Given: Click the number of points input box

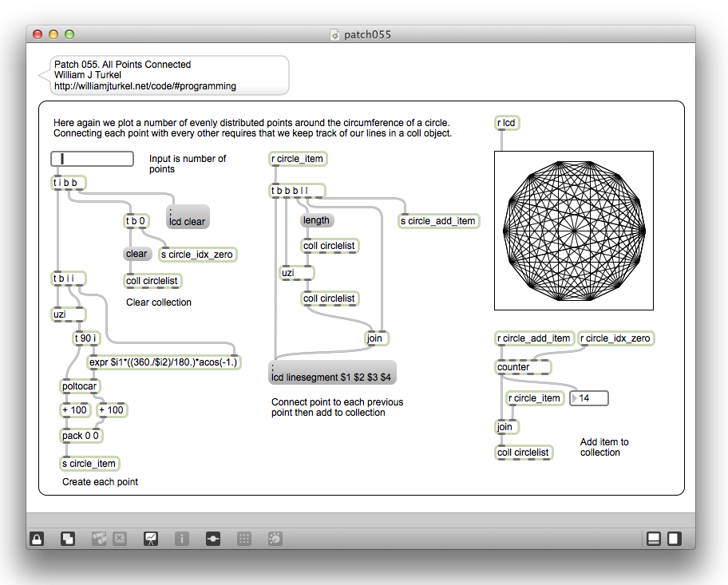Looking at the screenshot, I should point(92,160).
